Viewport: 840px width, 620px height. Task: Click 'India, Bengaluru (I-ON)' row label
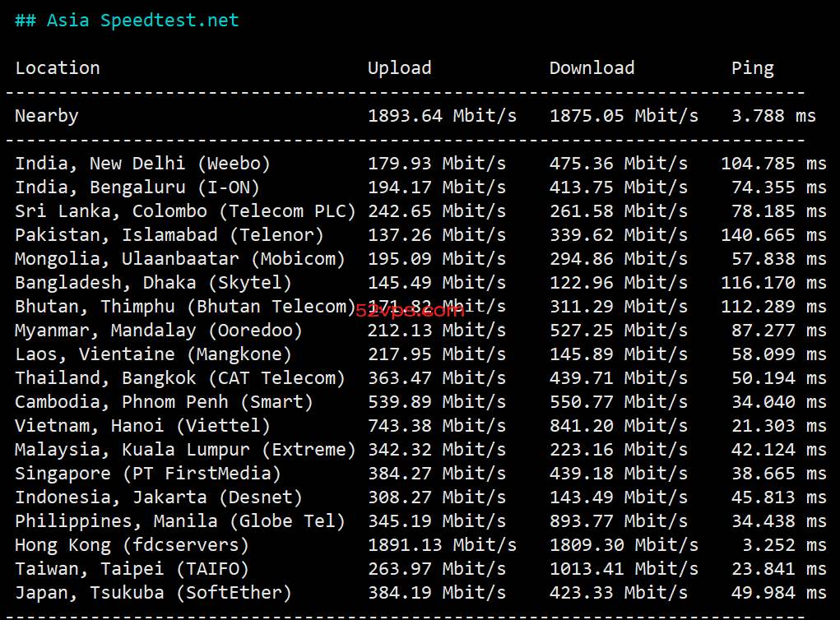pos(137,187)
